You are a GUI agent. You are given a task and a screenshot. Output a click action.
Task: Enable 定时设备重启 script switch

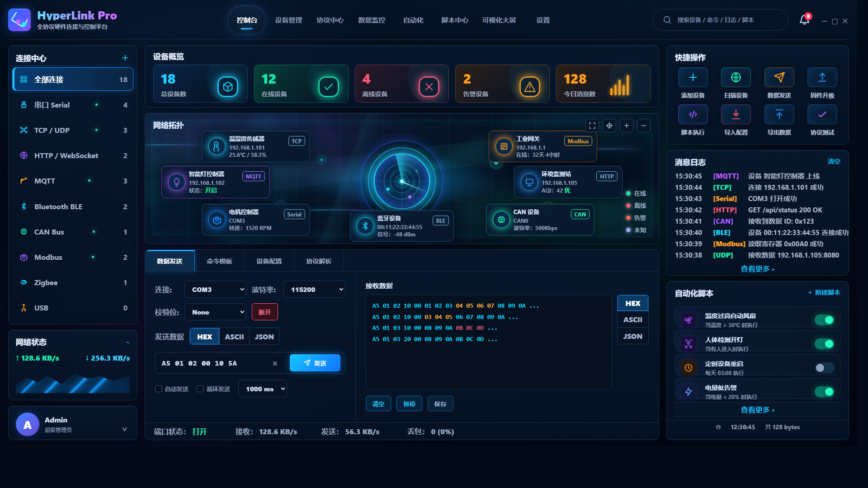(x=824, y=368)
